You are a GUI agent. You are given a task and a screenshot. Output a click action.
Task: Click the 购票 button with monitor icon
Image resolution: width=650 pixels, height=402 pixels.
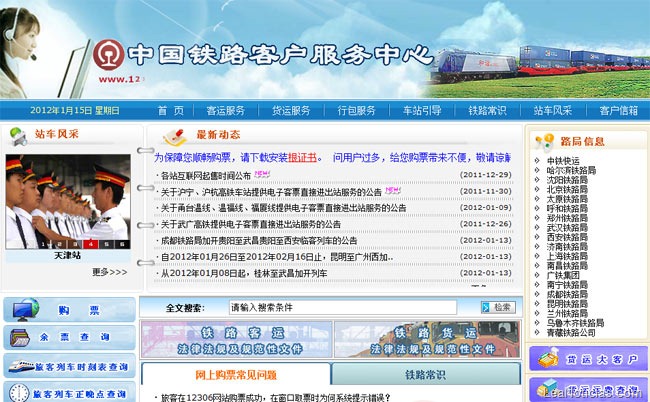70,310
